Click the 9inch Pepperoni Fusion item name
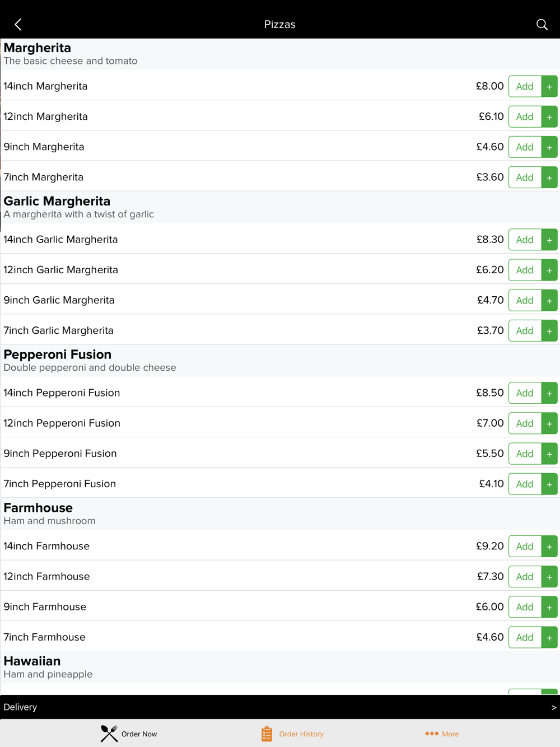 (60, 454)
